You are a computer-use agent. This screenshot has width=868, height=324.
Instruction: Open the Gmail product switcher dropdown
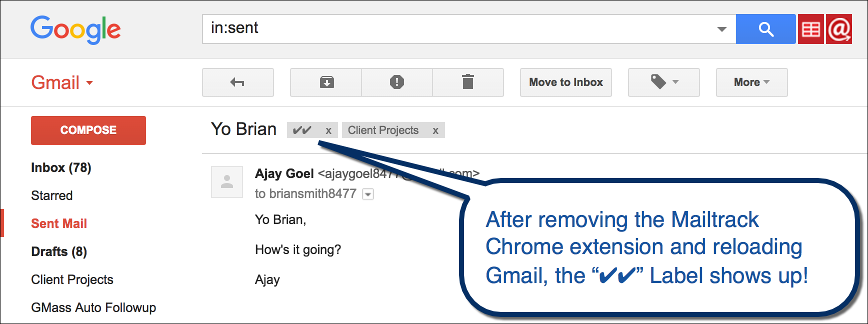tap(62, 83)
